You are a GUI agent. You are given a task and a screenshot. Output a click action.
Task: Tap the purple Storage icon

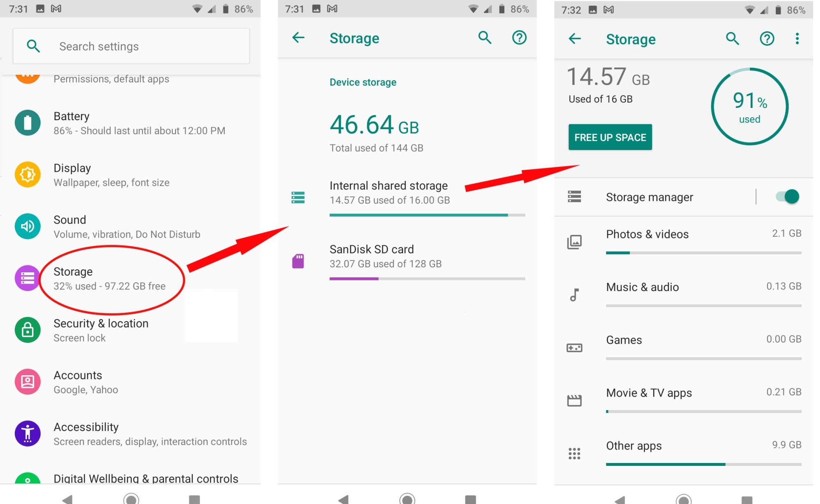coord(27,278)
